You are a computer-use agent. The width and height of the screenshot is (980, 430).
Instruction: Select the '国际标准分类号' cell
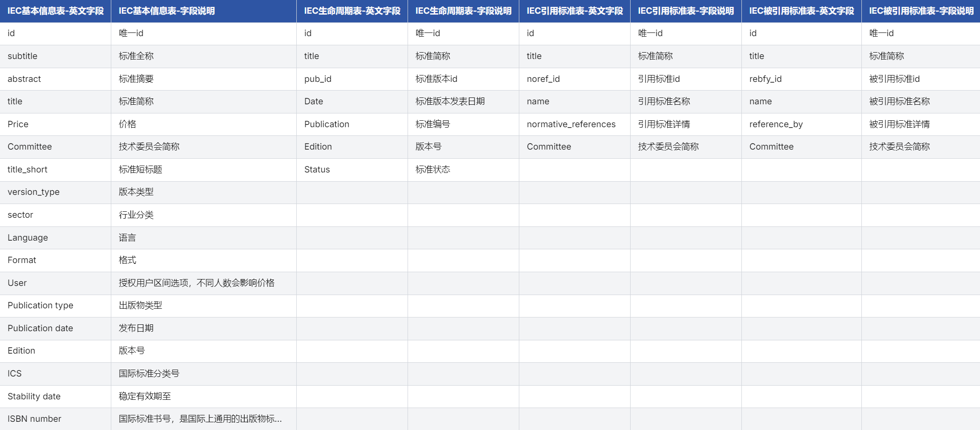[x=204, y=374]
